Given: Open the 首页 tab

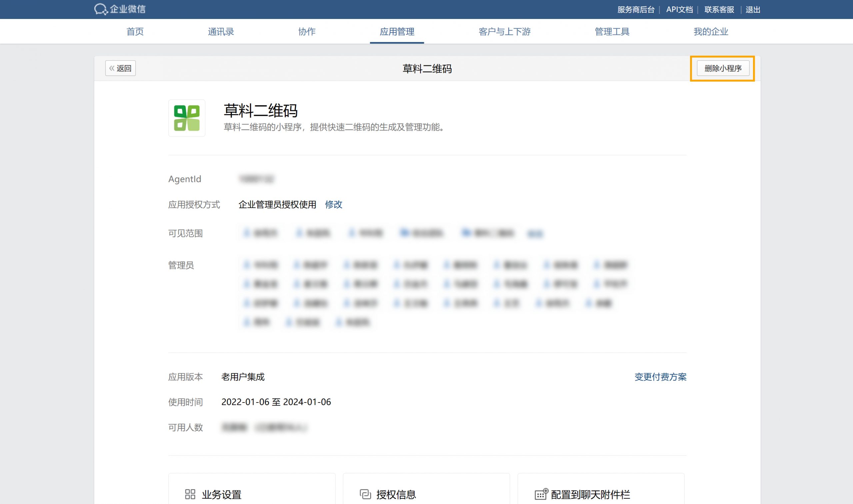Looking at the screenshot, I should click(x=135, y=32).
